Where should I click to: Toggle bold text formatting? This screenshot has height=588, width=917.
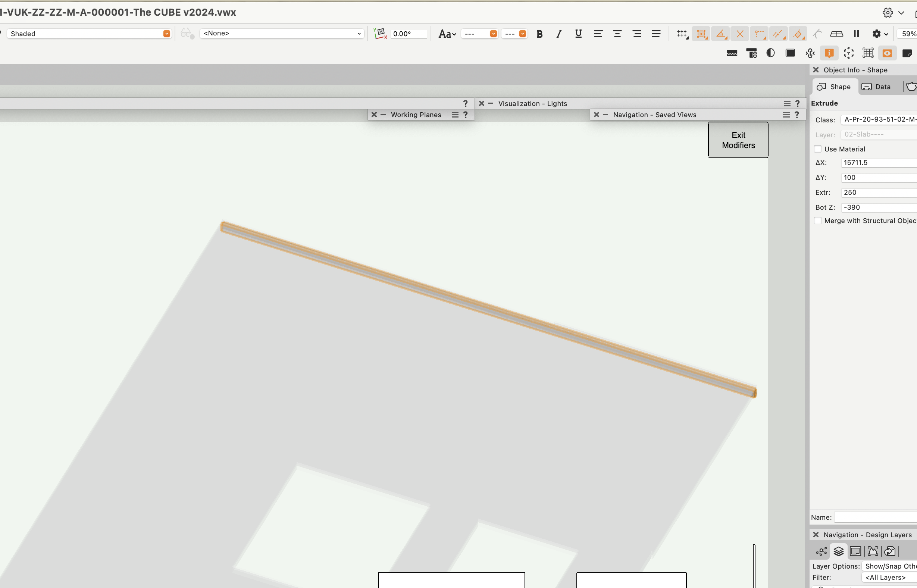click(539, 34)
